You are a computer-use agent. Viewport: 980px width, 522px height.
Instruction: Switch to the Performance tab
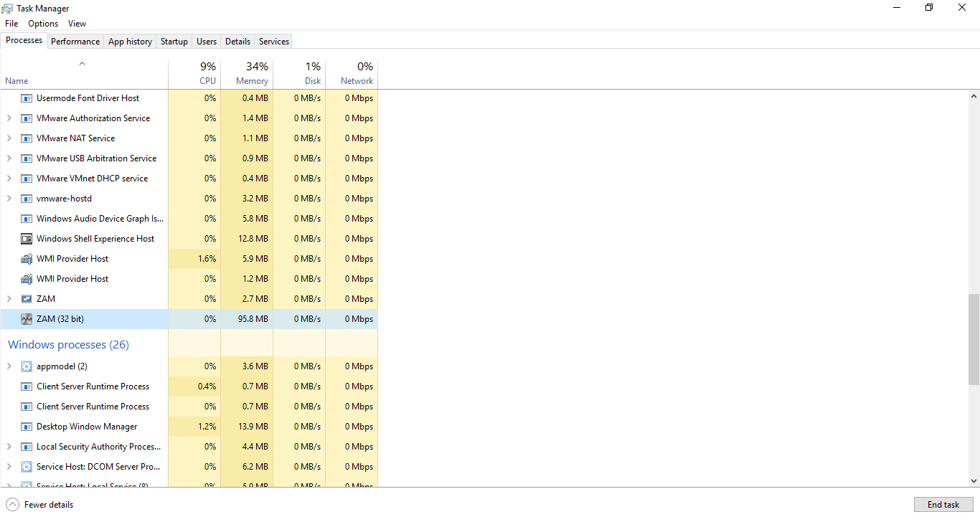[75, 41]
